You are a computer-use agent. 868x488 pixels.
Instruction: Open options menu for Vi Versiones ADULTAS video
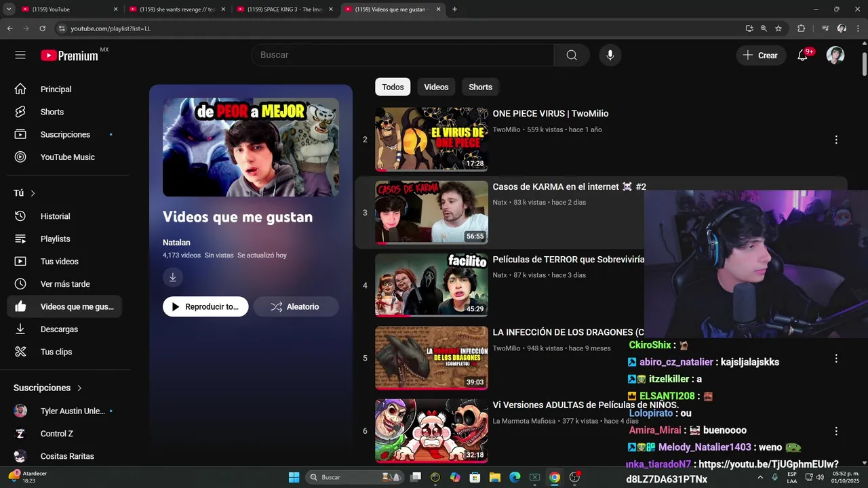[x=836, y=431]
